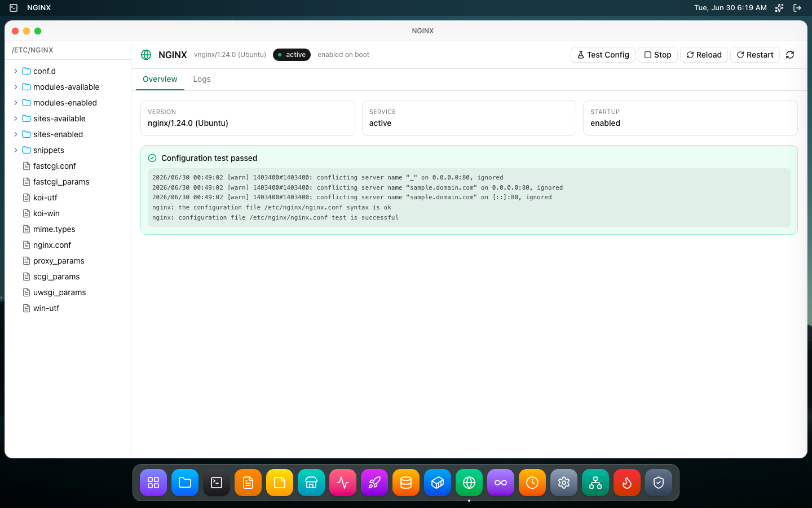Click the NGINX globe icon in header
Image resolution: width=812 pixels, height=508 pixels.
click(146, 55)
